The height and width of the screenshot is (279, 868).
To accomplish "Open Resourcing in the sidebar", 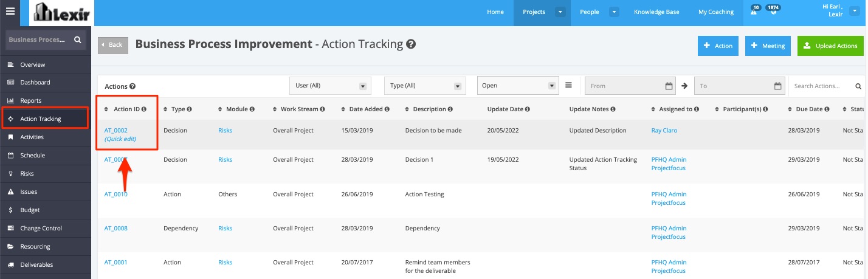I will point(46,246).
